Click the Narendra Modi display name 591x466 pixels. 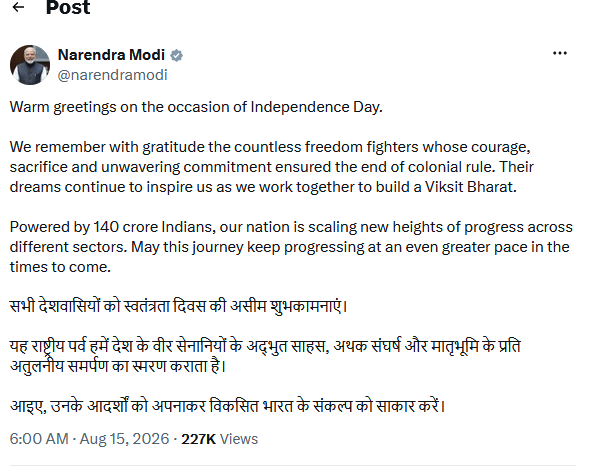[x=111, y=55]
